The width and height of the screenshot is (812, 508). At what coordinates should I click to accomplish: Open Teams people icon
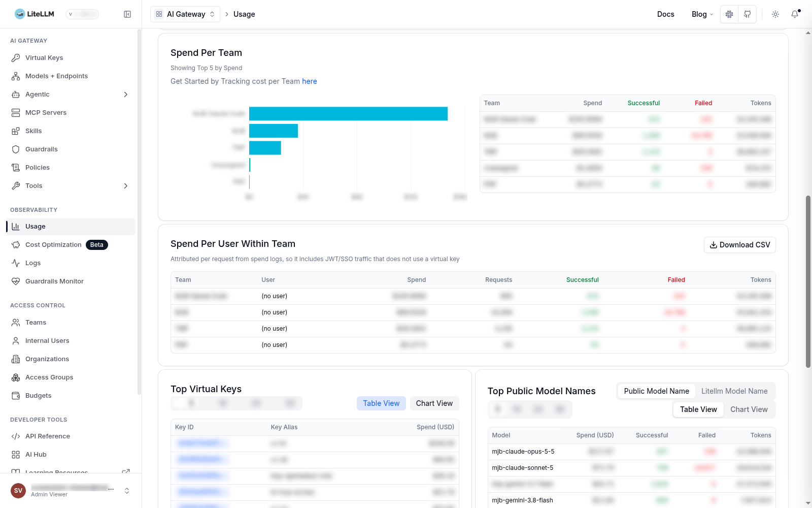point(16,323)
